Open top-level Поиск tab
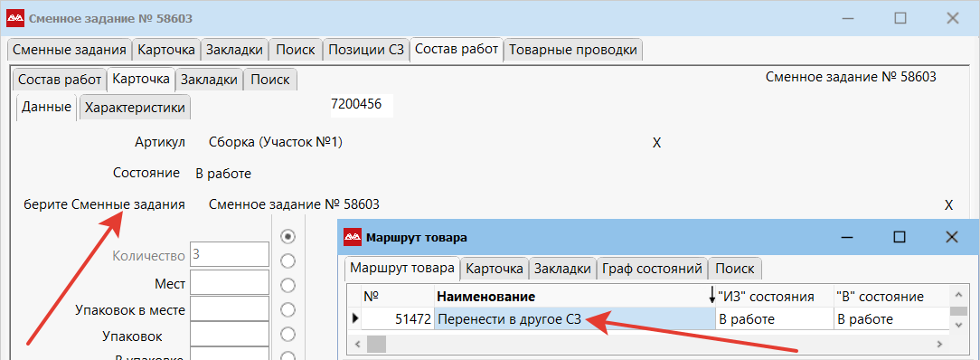This screenshot has height=360, width=980. [x=295, y=50]
